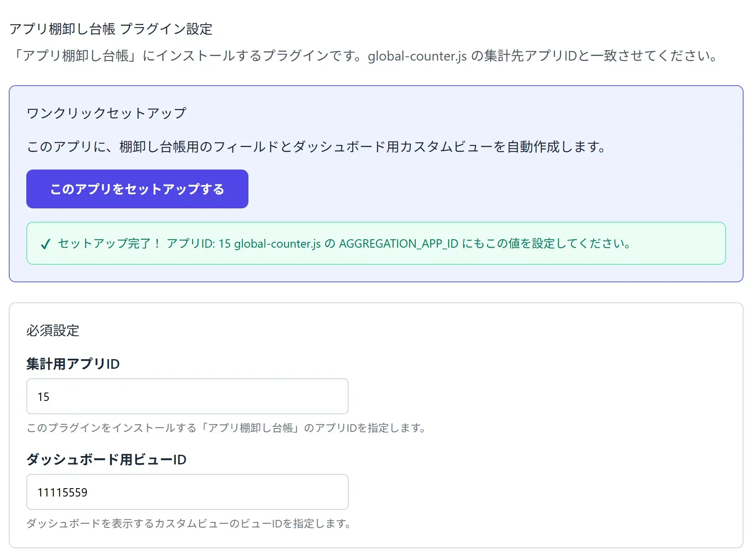Focus the ダッシュボード用ビューID input field
Screen dimensions: 754x560
click(x=187, y=492)
